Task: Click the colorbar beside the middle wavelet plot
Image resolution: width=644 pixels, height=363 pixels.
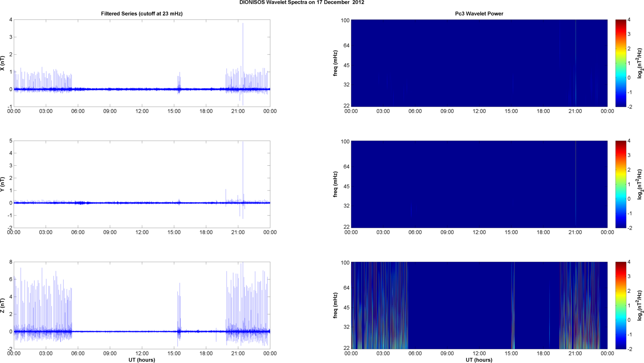Action: point(621,184)
